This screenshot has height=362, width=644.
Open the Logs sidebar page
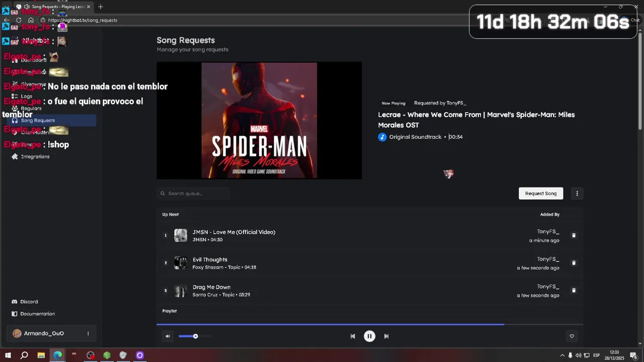27,97
